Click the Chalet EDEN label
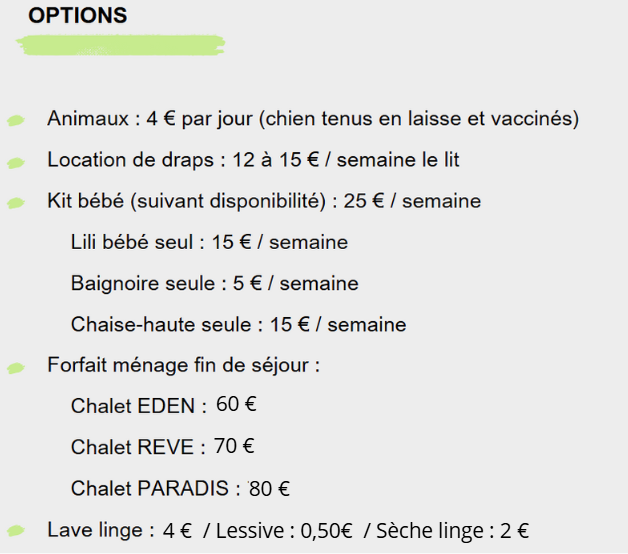Image resolution: width=628 pixels, height=554 pixels. pyautogui.click(x=138, y=406)
